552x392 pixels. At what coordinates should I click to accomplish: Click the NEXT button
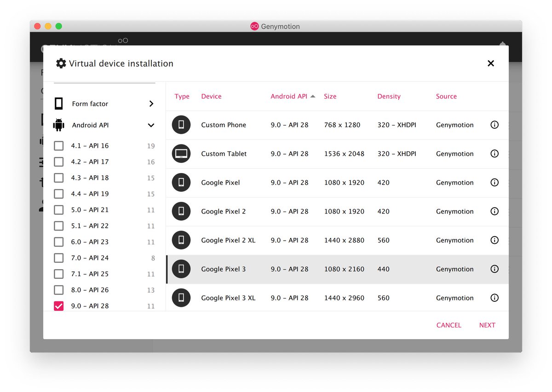(487, 325)
